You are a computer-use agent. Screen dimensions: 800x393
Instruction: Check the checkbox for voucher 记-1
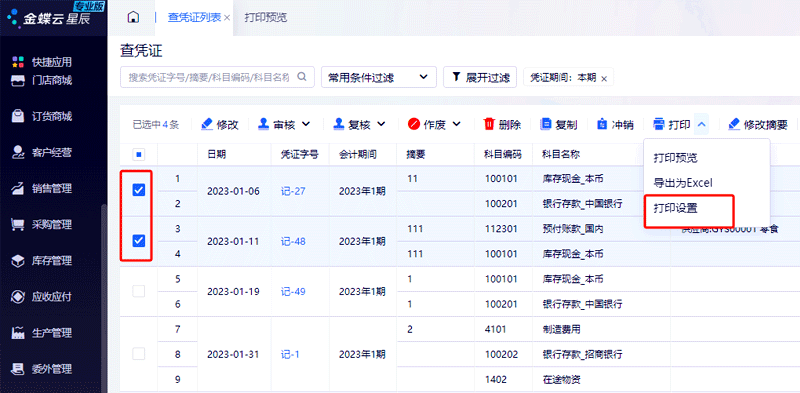(138, 354)
